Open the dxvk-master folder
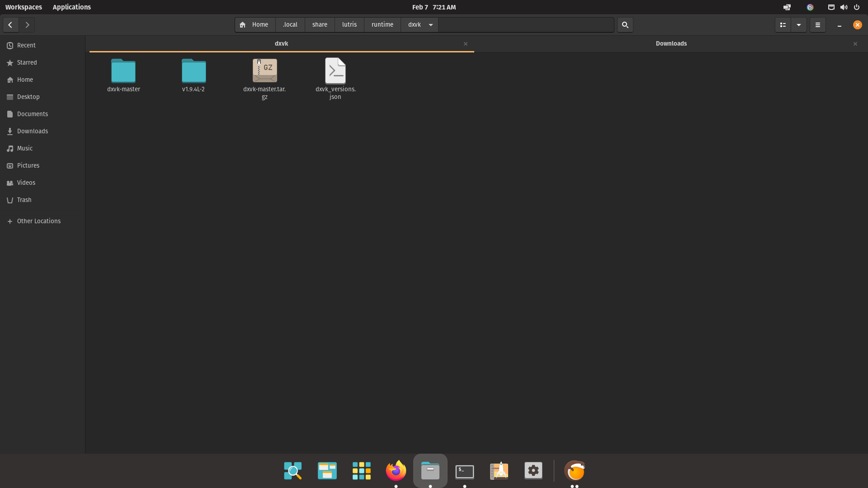Image resolution: width=868 pixels, height=488 pixels. [123, 75]
